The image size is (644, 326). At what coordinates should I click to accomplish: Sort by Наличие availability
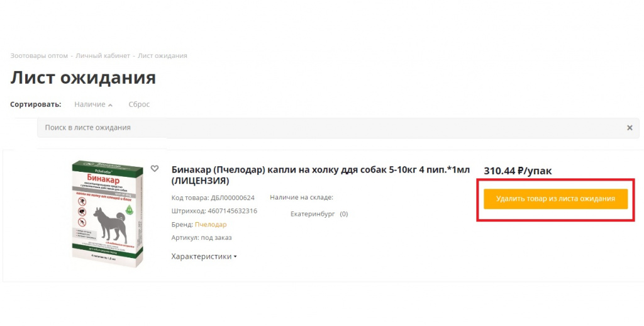[x=93, y=104]
